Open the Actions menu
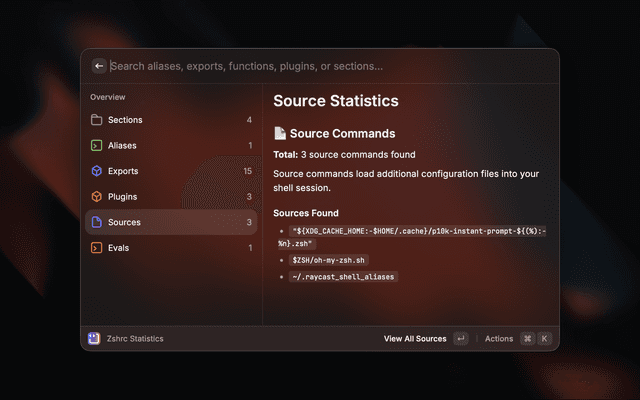Screen dimensions: 640x400 [499, 339]
